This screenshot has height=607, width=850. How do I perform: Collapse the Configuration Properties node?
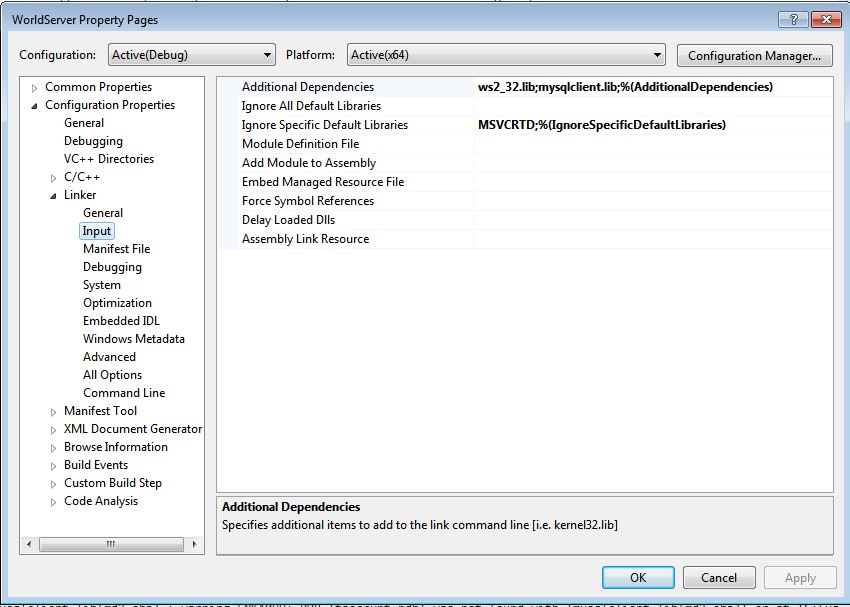[x=36, y=106]
